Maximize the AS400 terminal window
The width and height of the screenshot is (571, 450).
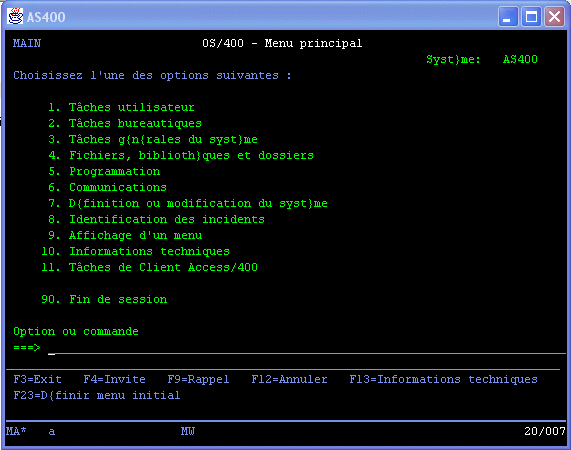tap(531, 17)
